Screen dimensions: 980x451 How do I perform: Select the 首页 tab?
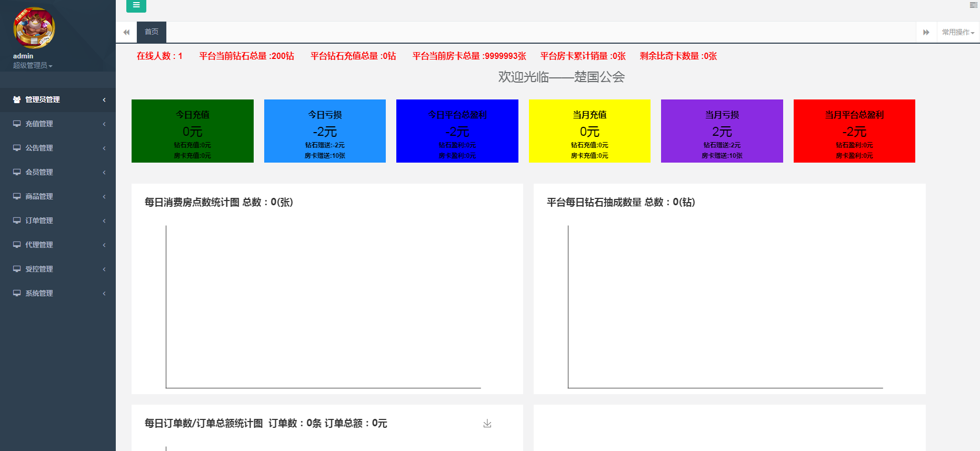coord(152,32)
